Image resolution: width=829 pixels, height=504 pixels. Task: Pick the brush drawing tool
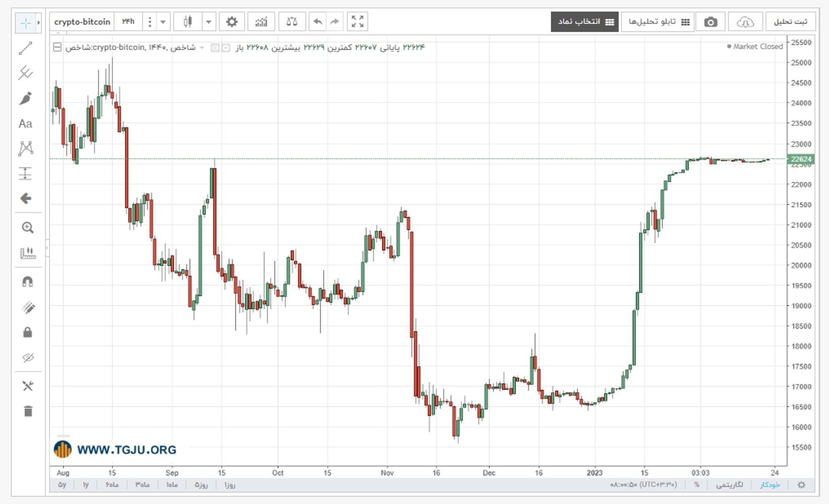[x=25, y=98]
